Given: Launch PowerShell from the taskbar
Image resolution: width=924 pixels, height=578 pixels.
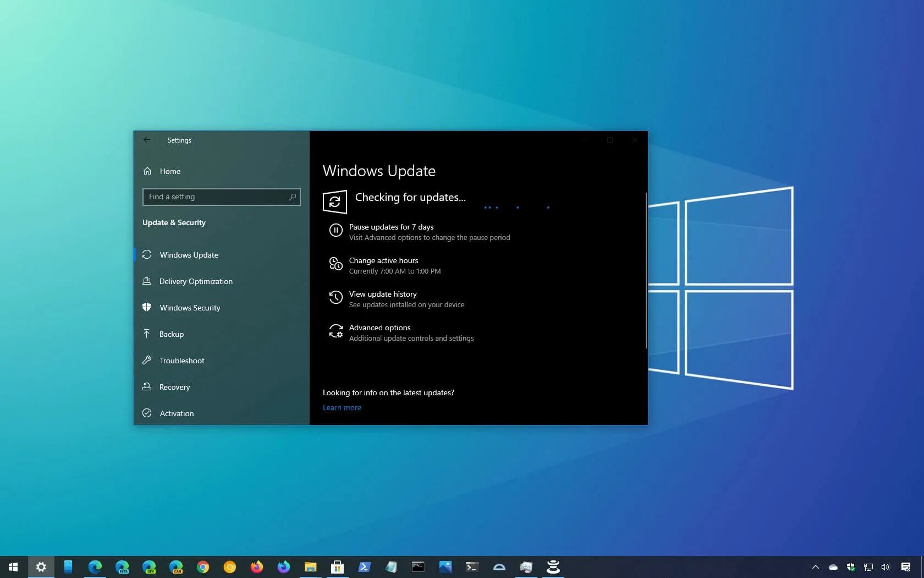Looking at the screenshot, I should click(x=364, y=567).
